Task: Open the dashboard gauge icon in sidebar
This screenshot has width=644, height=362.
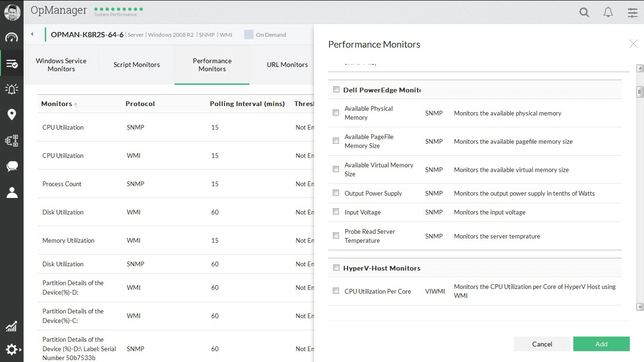Action: [x=12, y=38]
